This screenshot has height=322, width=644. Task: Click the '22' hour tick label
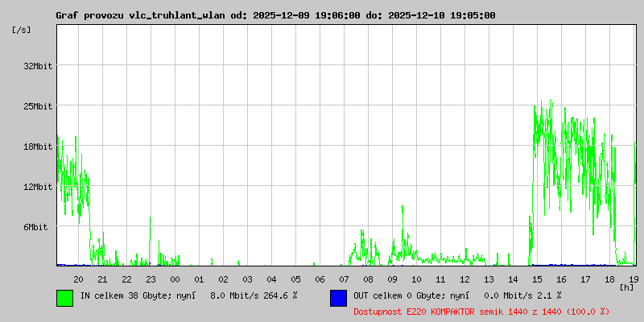[127, 279]
